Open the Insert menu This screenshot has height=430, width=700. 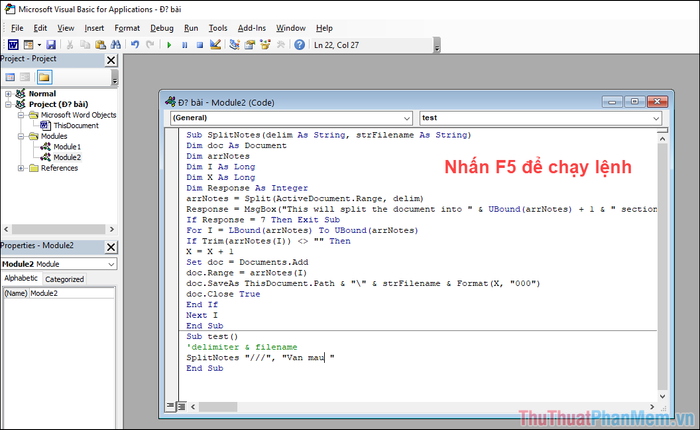point(94,28)
